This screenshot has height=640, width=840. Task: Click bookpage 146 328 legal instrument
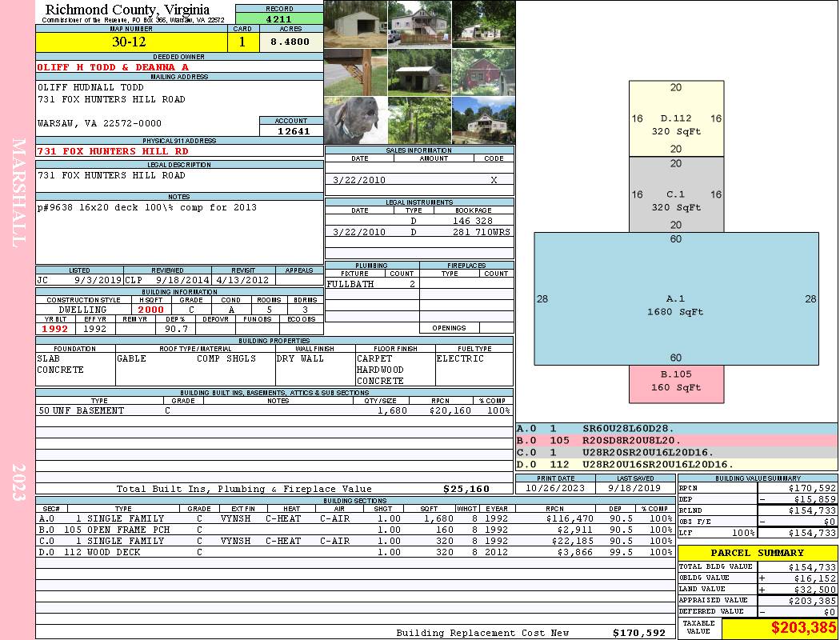(473, 221)
